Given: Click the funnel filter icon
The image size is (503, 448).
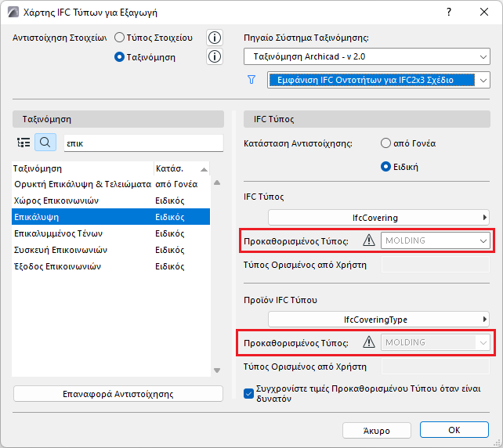Looking at the screenshot, I should click(251, 79).
